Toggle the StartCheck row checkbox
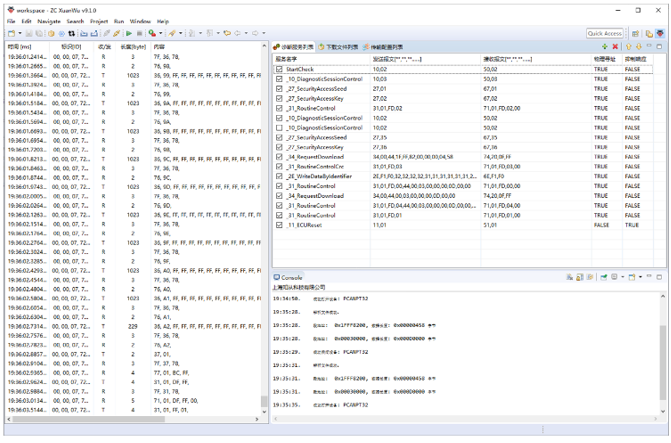 [x=279, y=69]
